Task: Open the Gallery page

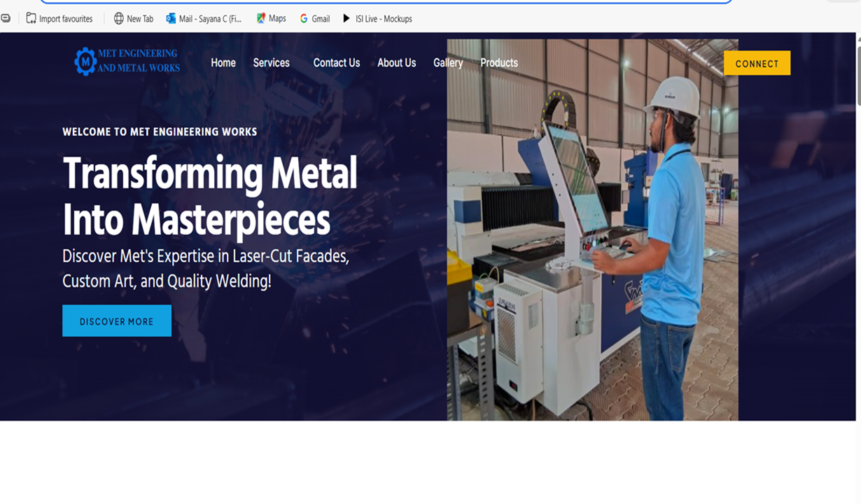Action: (448, 62)
